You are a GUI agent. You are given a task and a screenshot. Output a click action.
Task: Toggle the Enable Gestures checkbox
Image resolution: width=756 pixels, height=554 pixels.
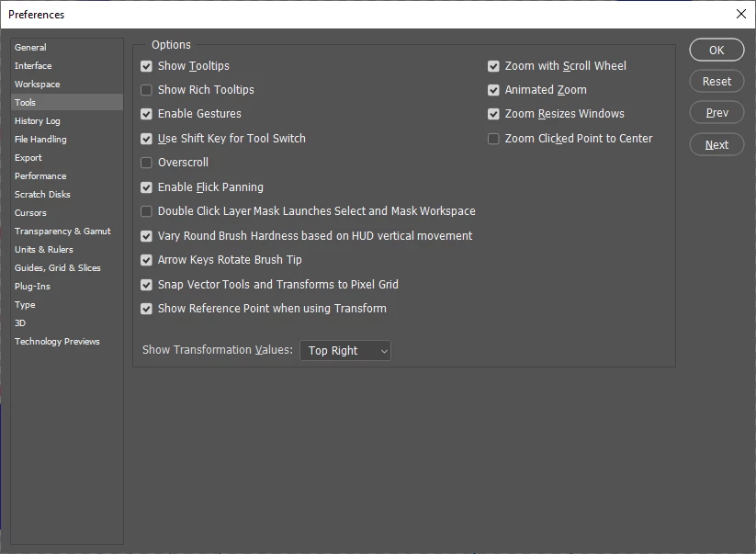click(146, 114)
